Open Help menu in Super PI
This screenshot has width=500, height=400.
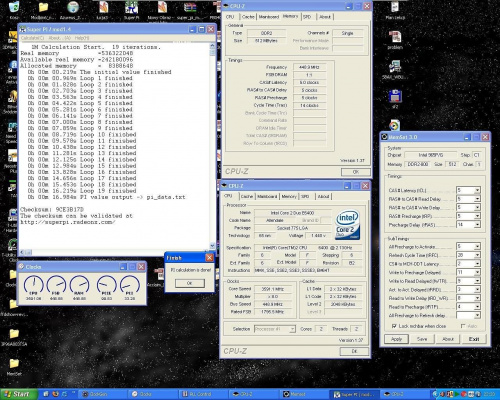[x=81, y=38]
